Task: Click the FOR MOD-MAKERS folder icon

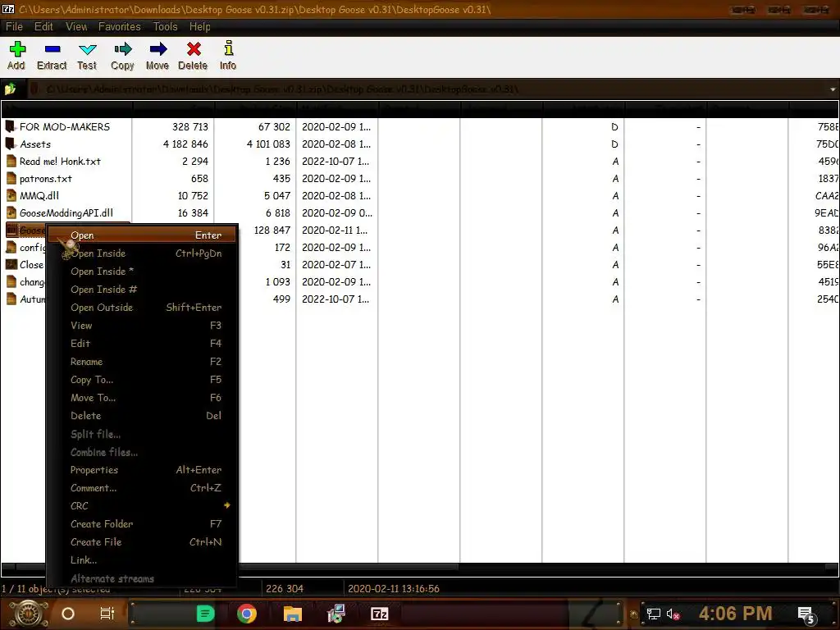Action: click(x=10, y=126)
